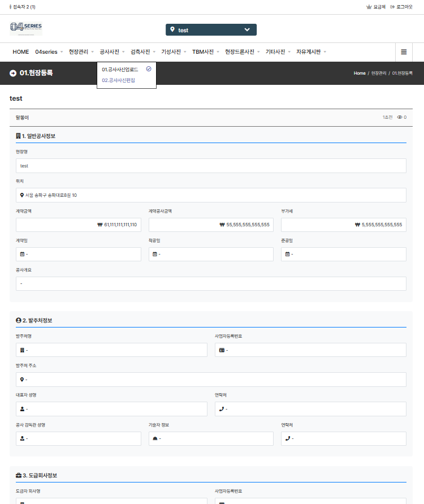
Task: Expand the 기성사진 menu
Action: click(x=174, y=51)
